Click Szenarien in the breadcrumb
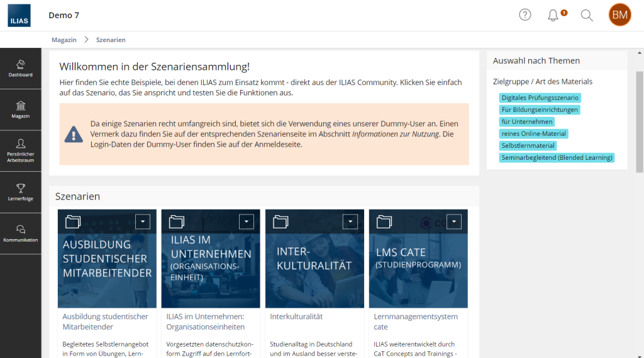Image resolution: width=644 pixels, height=358 pixels. point(111,40)
